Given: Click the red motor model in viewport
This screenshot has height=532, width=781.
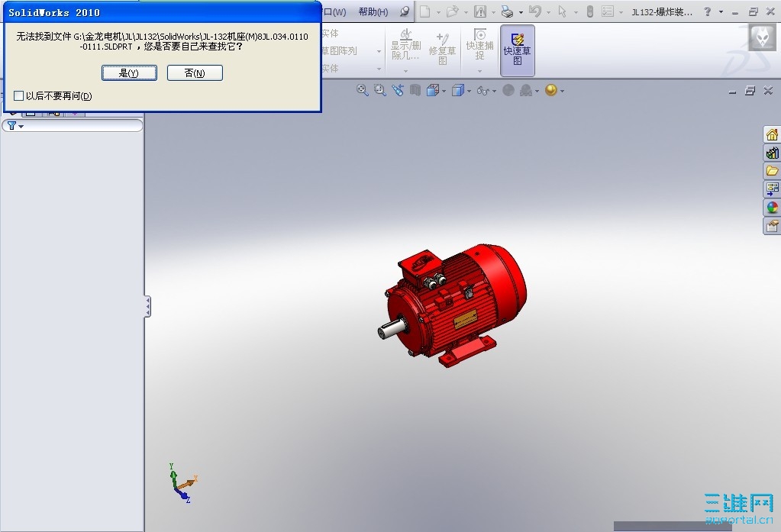Looking at the screenshot, I should click(451, 305).
